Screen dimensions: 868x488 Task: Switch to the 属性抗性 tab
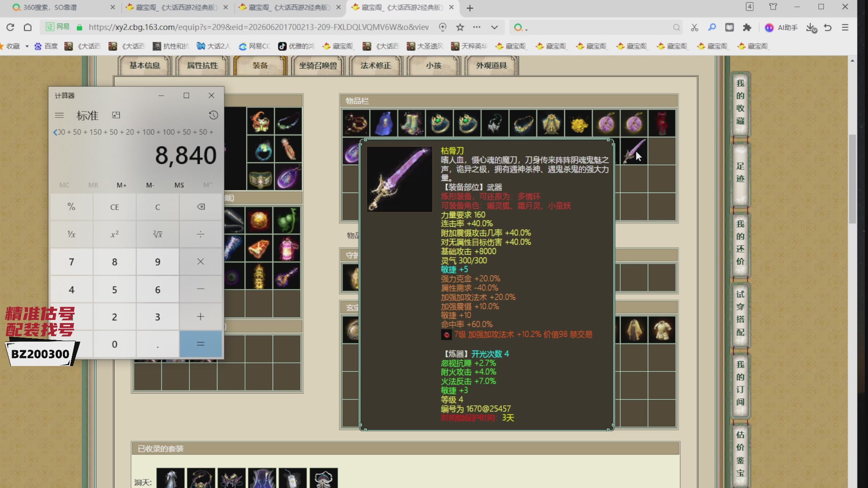click(x=202, y=66)
